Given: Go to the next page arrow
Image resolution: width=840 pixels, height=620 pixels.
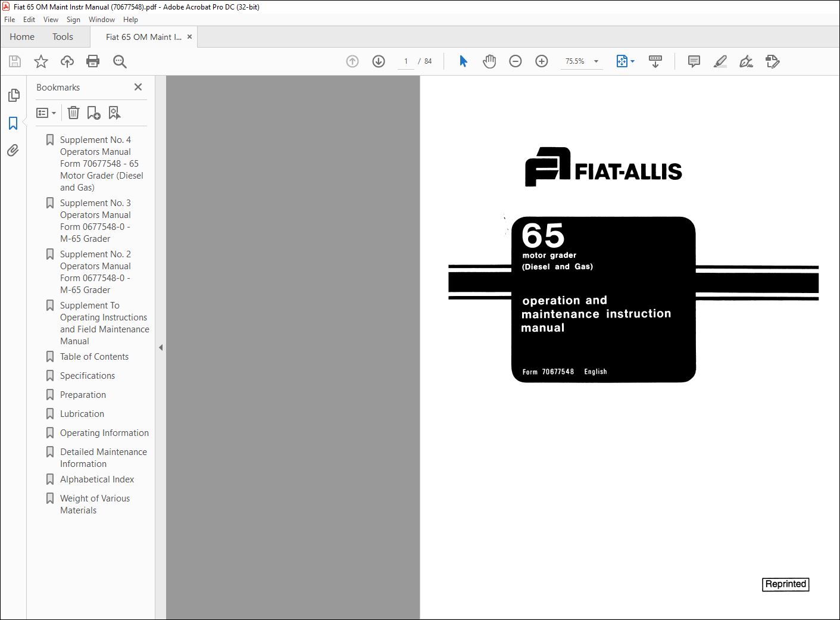Looking at the screenshot, I should pyautogui.click(x=379, y=61).
